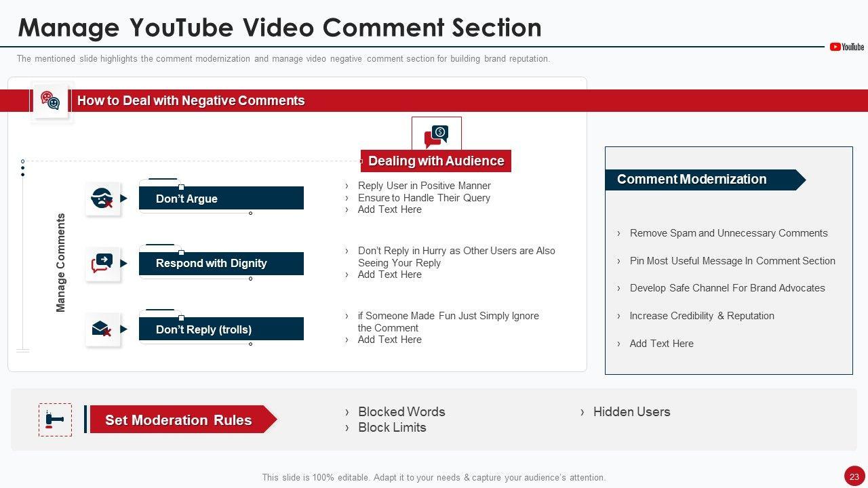Viewport: 868px width, 488px height.
Task: Click the 'Hidden Users' bullet
Action: [x=631, y=411]
